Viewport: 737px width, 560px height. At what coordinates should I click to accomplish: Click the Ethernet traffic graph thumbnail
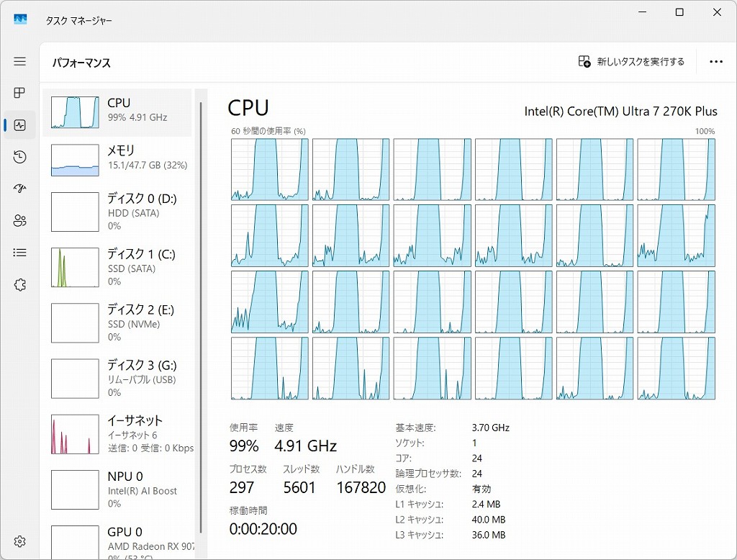pos(75,434)
